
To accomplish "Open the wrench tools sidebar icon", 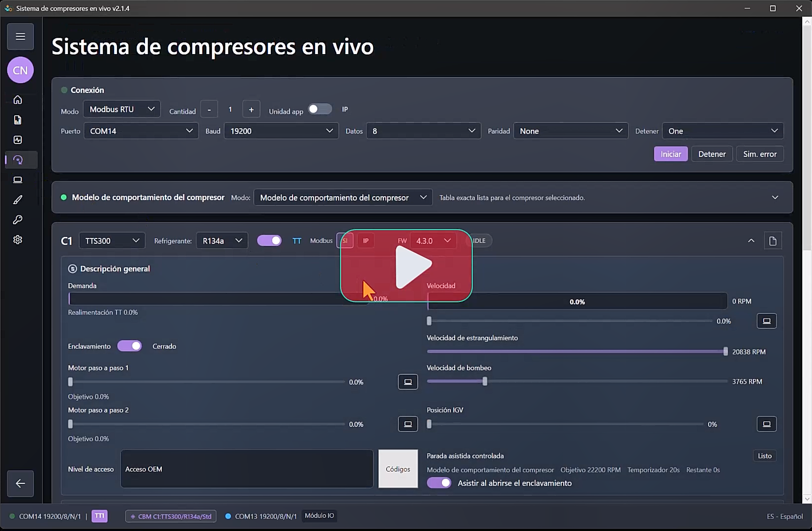I will click(x=18, y=220).
